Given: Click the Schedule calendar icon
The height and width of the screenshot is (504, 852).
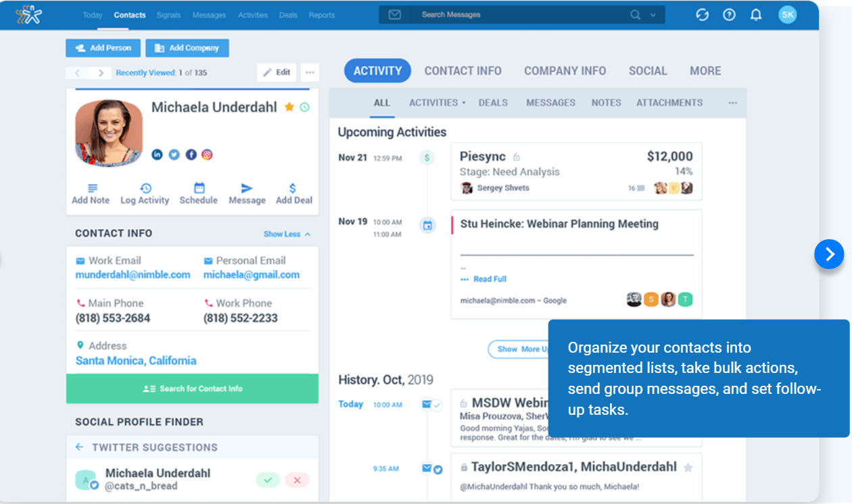Looking at the screenshot, I should pyautogui.click(x=199, y=188).
